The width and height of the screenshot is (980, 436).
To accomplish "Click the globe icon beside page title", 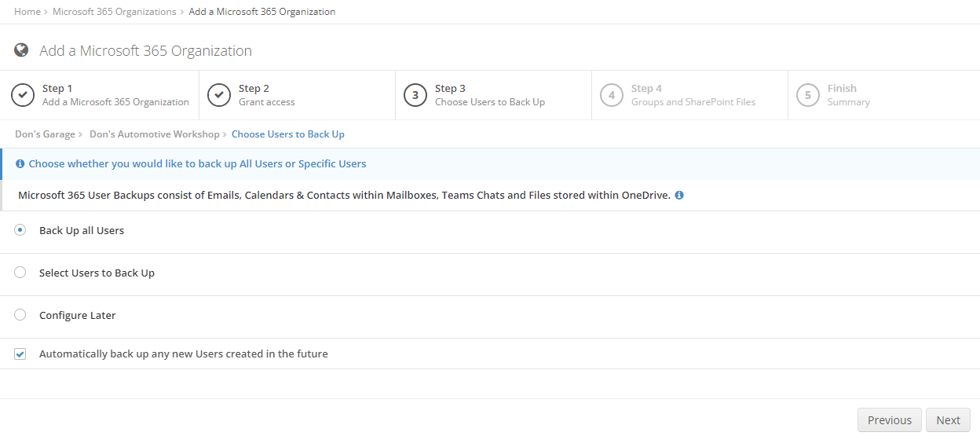I will [21, 50].
